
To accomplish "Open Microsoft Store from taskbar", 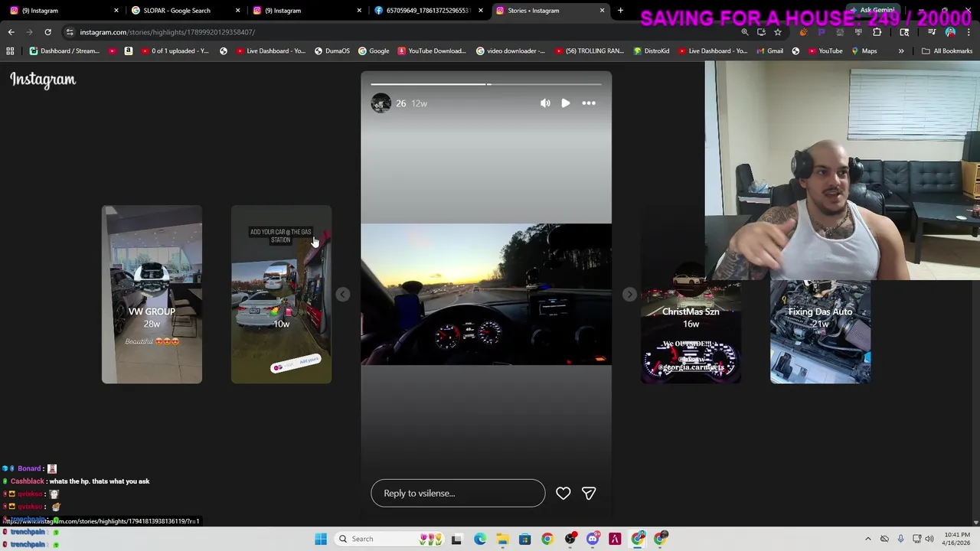I will pos(524,539).
